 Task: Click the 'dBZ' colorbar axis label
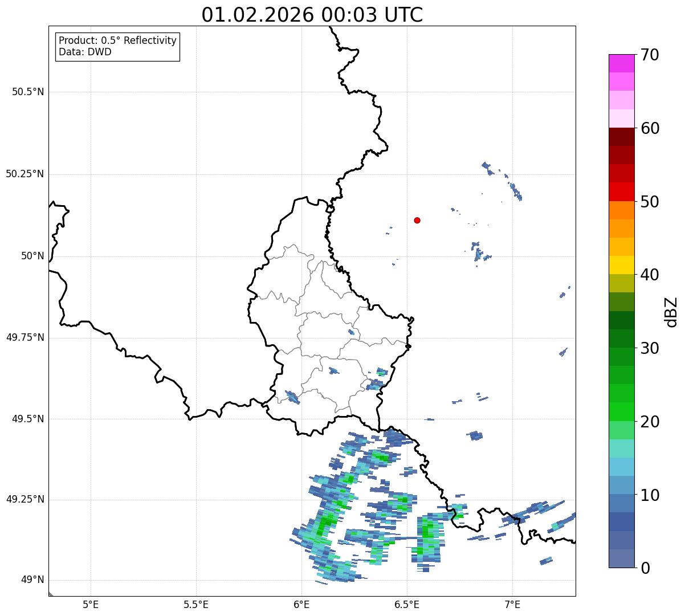click(x=672, y=312)
